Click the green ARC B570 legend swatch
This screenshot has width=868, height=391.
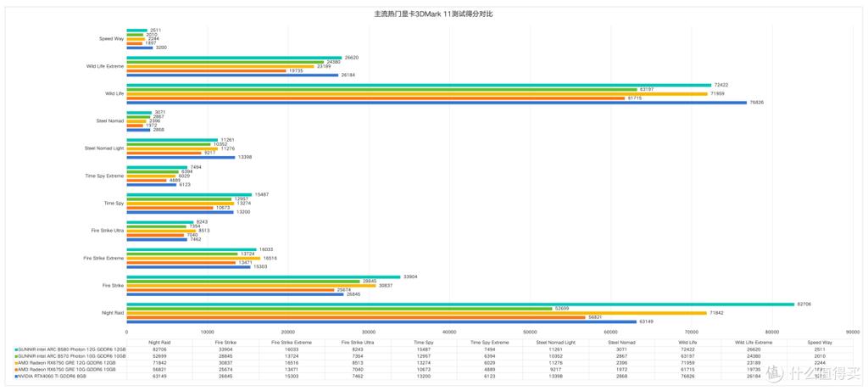click(x=17, y=356)
